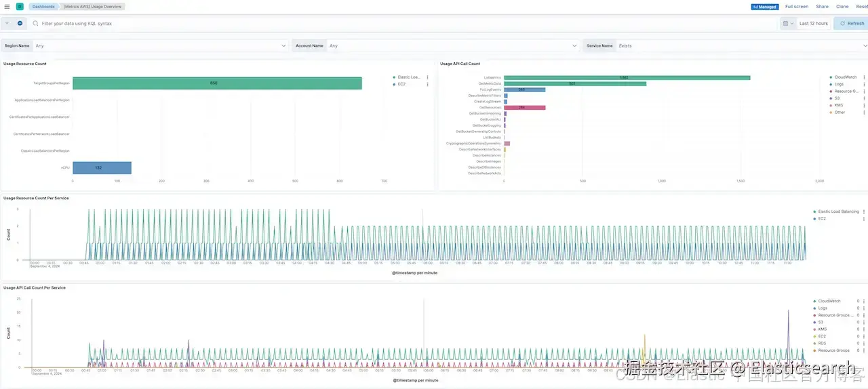The width and height of the screenshot is (868, 389).
Task: Click the CryptographicOperationsSymmetric axis label
Action: (x=473, y=143)
